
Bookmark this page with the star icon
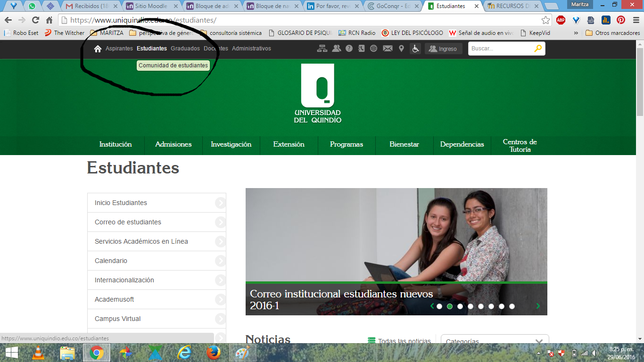pyautogui.click(x=545, y=20)
